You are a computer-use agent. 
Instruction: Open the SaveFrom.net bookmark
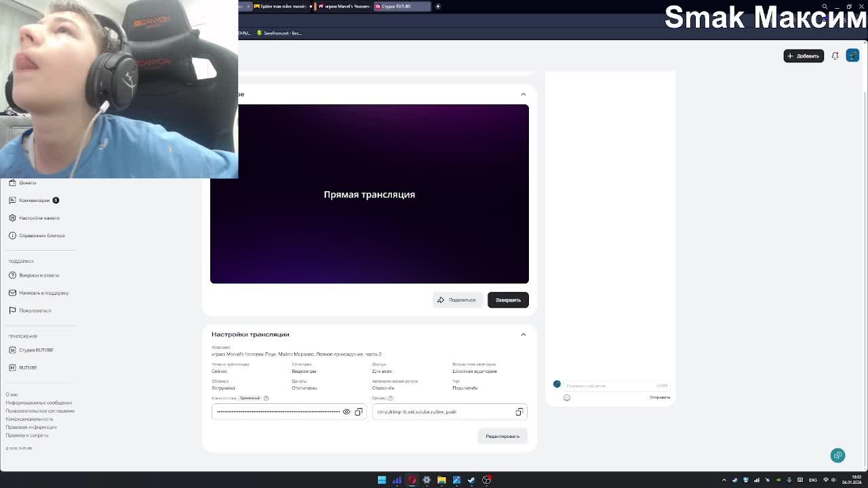(x=280, y=33)
